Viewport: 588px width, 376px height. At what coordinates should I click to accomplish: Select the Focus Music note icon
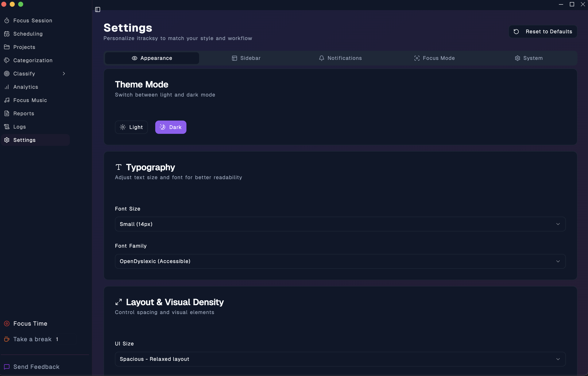click(7, 100)
